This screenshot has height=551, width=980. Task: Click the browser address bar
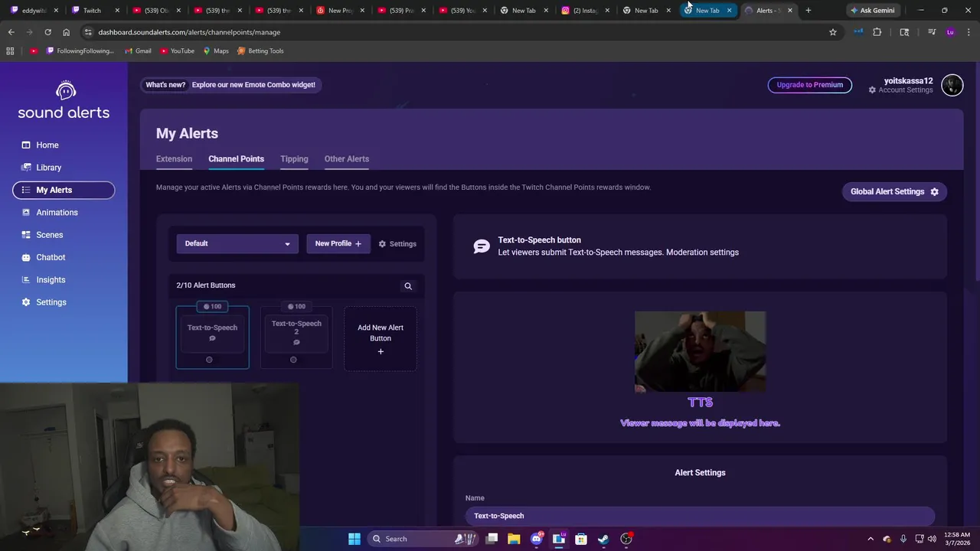tap(452, 32)
